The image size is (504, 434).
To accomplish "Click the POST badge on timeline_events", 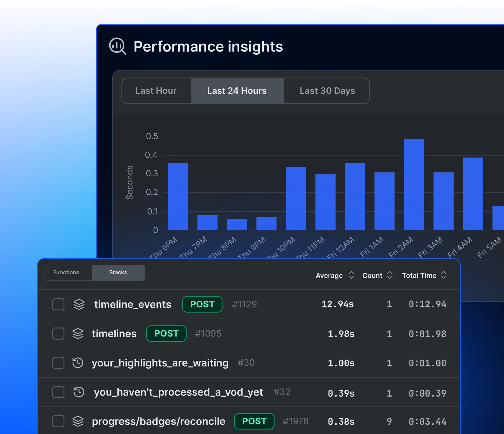I will pos(202,304).
